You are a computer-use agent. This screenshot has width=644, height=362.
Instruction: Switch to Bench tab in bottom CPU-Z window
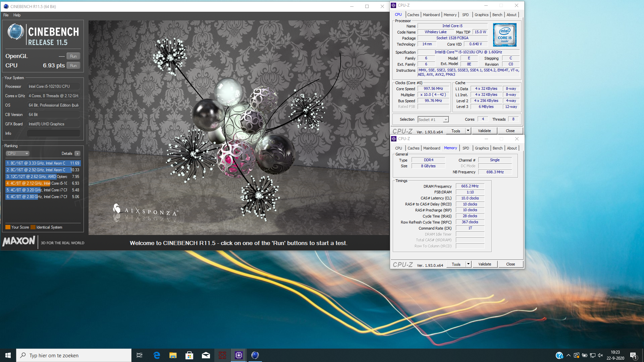coord(497,148)
